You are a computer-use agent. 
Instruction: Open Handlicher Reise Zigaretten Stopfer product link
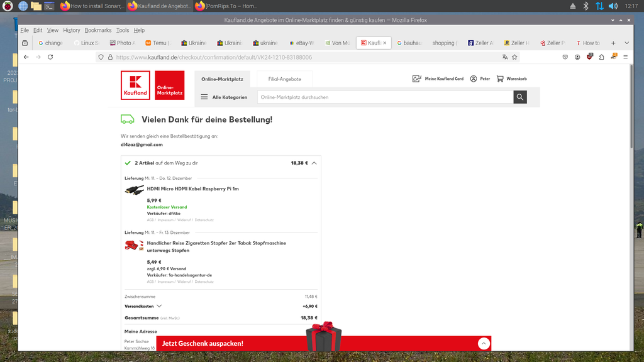216,246
